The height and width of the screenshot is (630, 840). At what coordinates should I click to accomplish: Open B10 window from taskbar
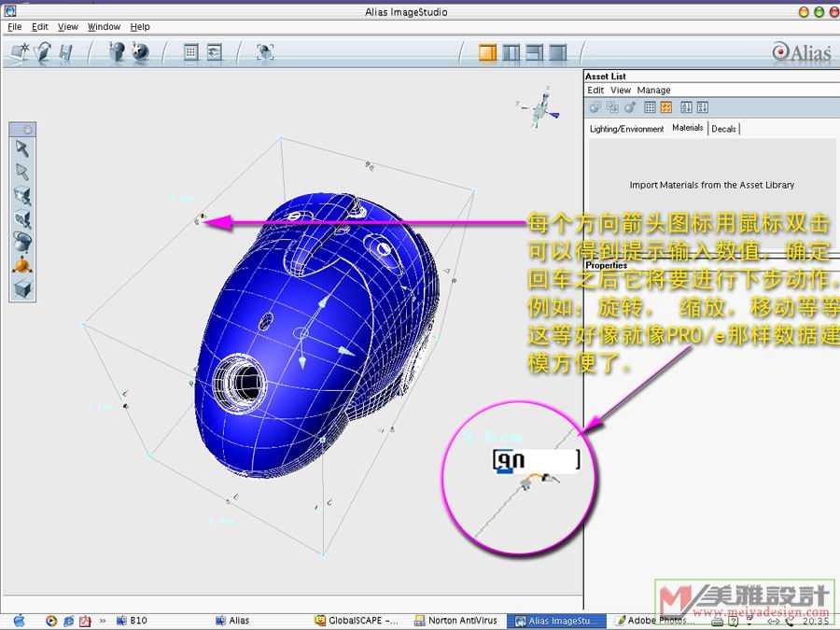click(132, 621)
